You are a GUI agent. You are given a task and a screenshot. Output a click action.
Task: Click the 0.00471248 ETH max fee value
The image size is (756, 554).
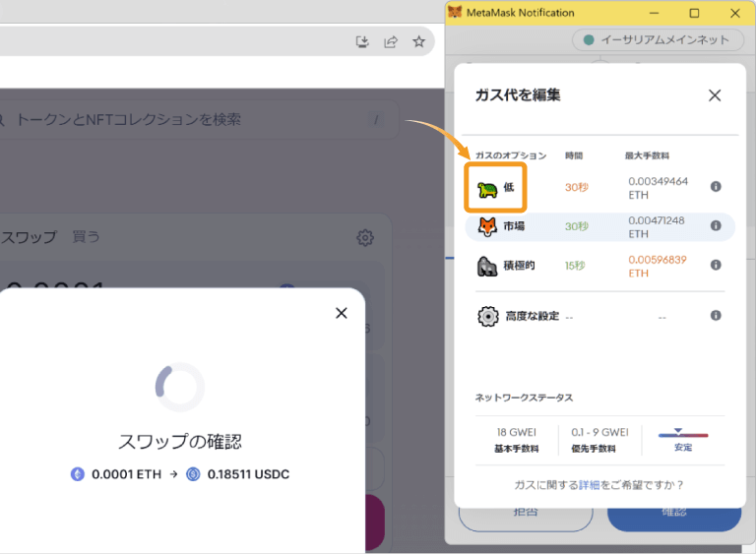click(657, 227)
